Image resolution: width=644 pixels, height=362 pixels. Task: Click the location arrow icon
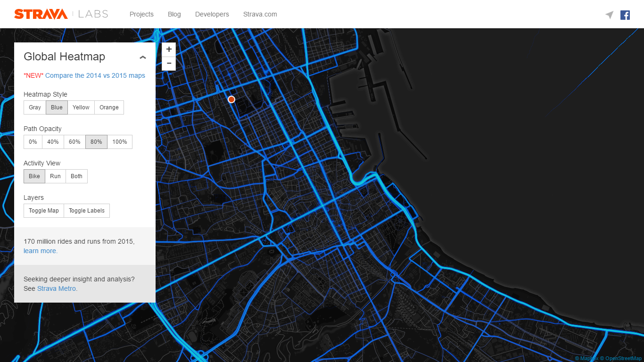(x=610, y=15)
